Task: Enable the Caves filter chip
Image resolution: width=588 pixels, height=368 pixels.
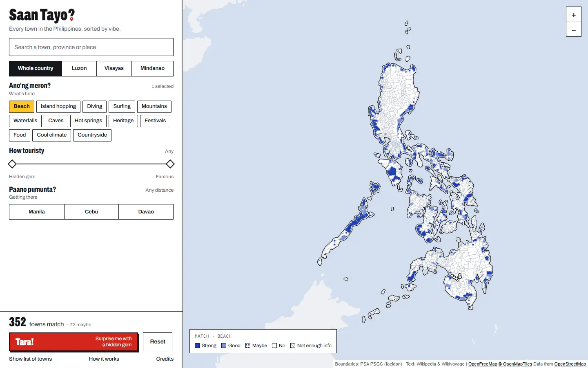Action: 56,121
